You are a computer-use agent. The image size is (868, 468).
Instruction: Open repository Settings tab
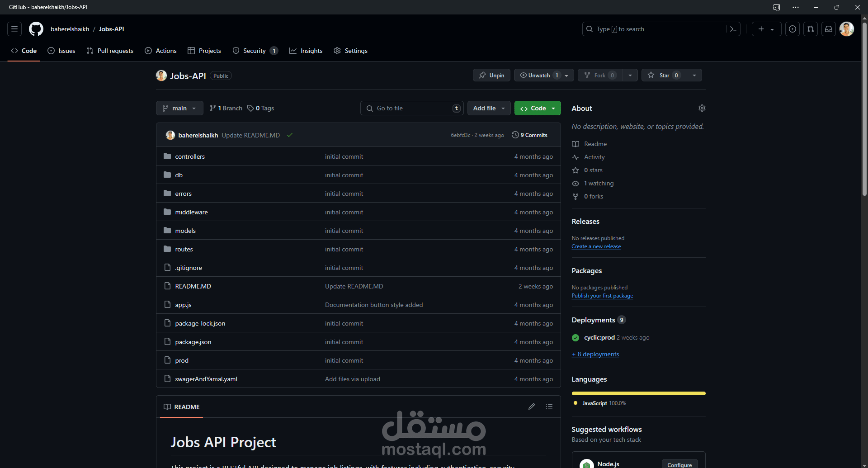[350, 51]
